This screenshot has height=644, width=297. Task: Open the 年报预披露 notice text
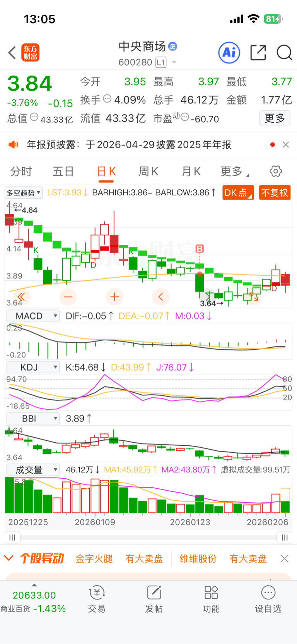pyautogui.click(x=129, y=145)
